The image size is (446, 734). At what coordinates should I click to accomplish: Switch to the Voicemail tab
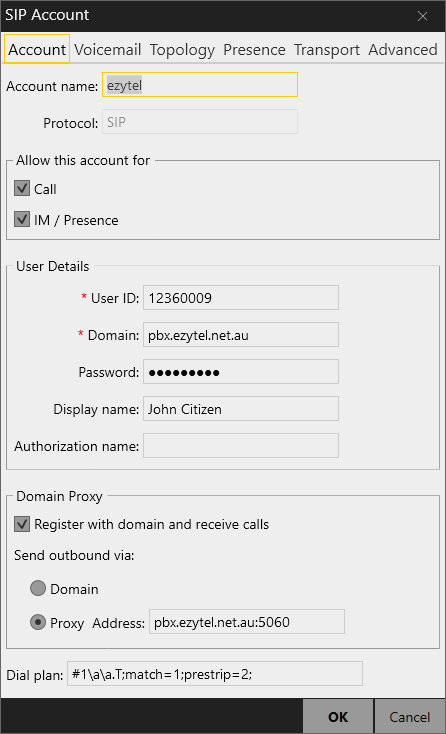108,50
